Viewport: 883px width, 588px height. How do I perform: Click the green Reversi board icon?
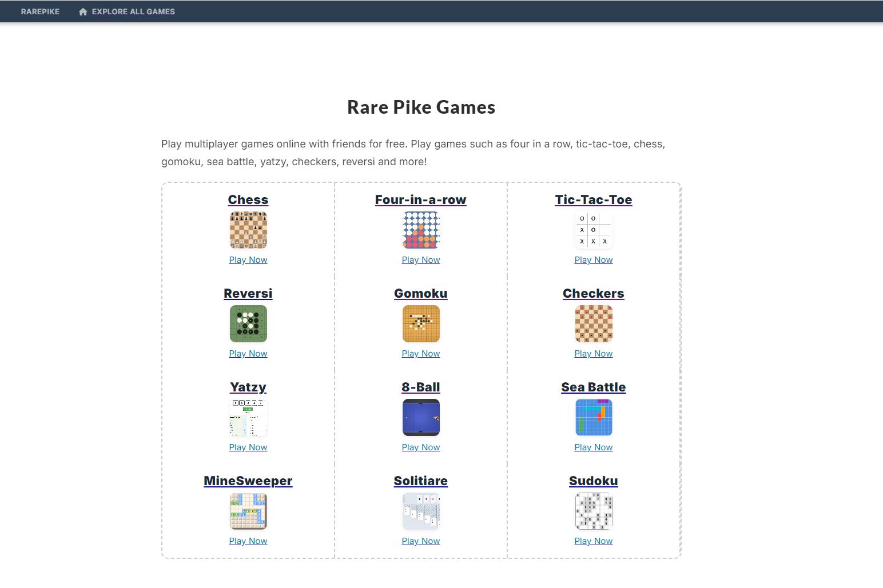248,323
